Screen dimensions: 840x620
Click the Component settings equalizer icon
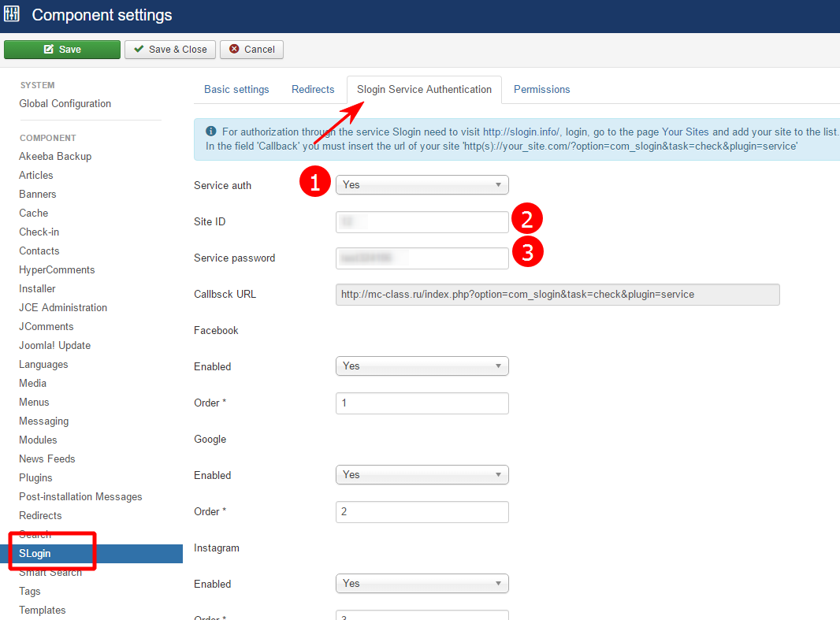tap(12, 15)
